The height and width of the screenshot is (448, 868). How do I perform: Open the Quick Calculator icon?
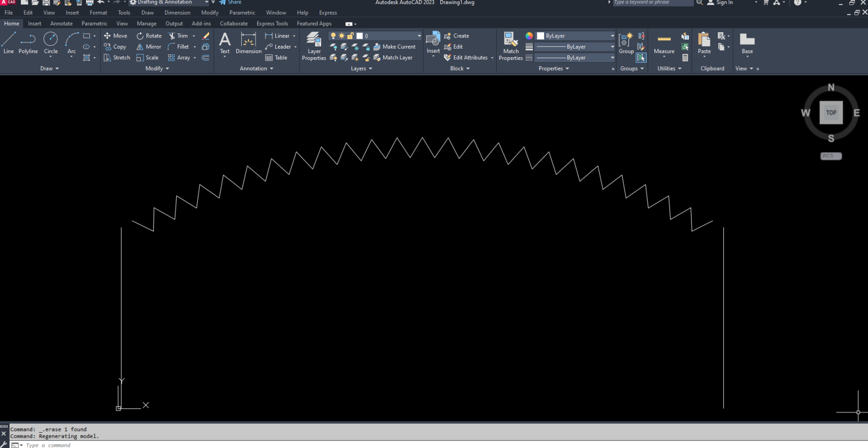tap(685, 58)
